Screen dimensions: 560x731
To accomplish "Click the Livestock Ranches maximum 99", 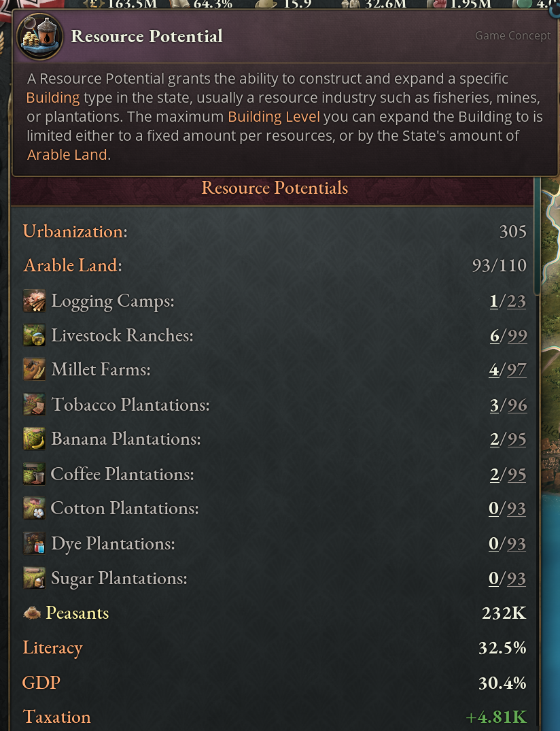I will [517, 336].
